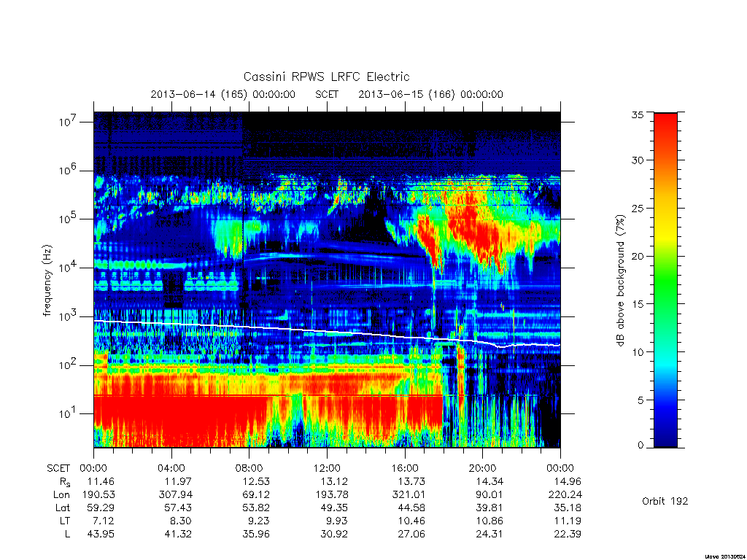Click the "frequency (Hz)" axis label
Image resolution: width=747 pixels, height=560 pixels.
point(47,281)
